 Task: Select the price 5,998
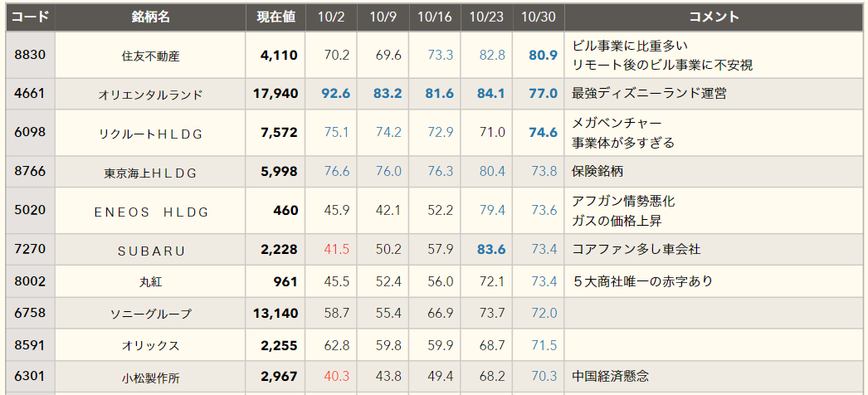pyautogui.click(x=279, y=172)
